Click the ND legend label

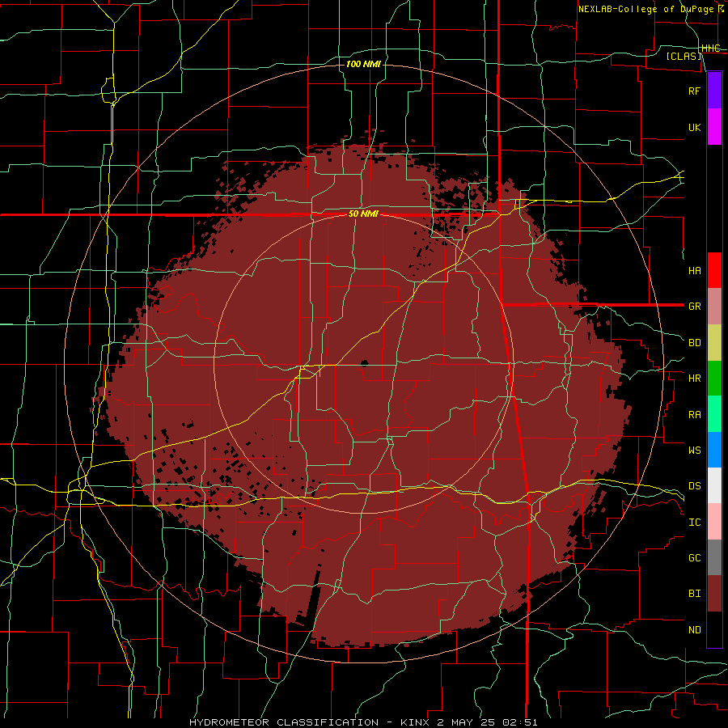pos(694,630)
